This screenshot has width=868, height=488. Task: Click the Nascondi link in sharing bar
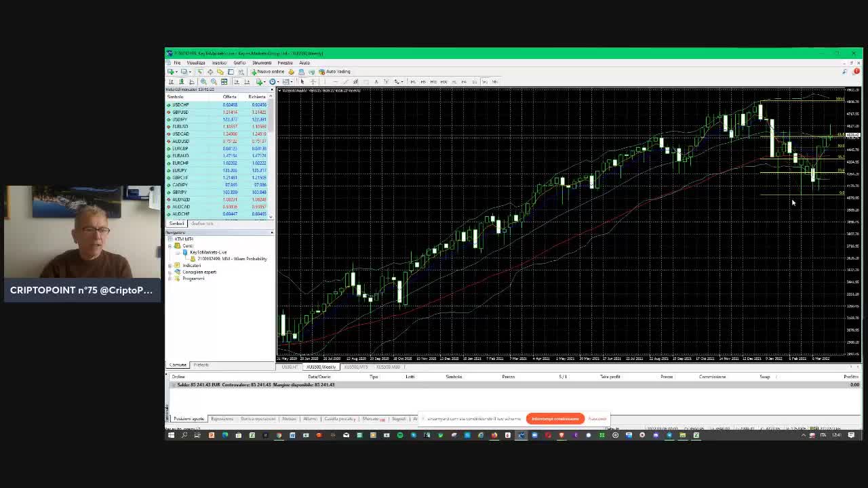pos(597,419)
